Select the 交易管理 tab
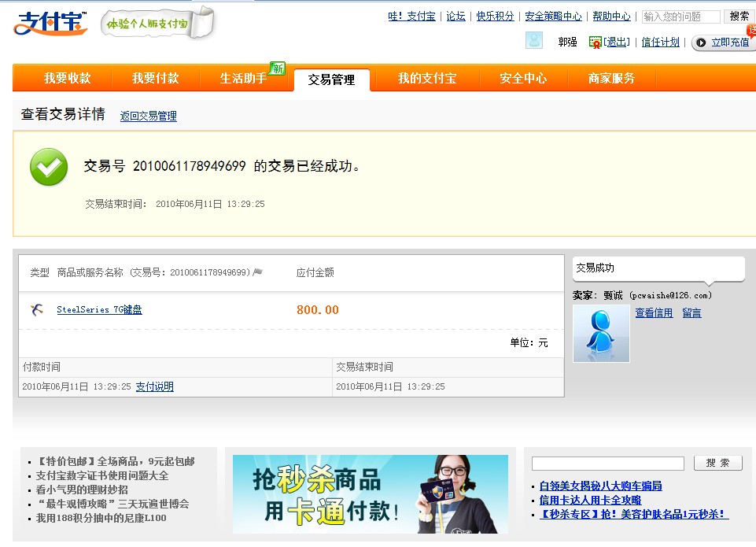 pos(332,79)
